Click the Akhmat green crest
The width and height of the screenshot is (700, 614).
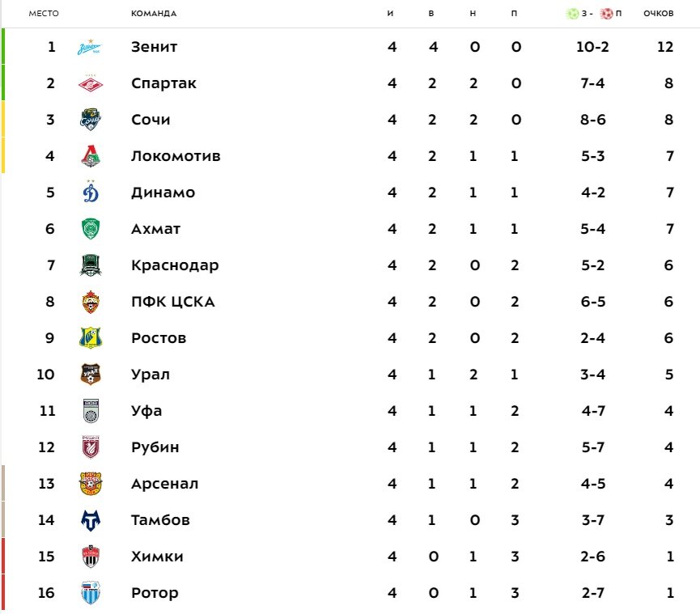click(90, 229)
